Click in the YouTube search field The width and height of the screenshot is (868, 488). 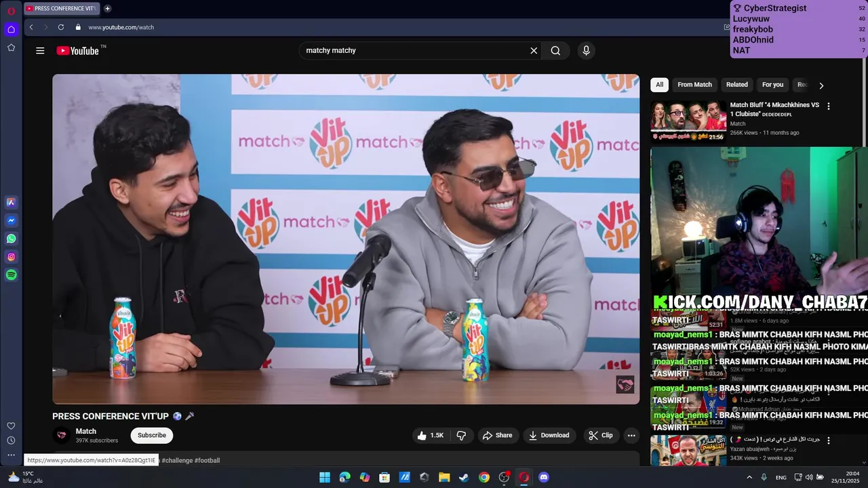point(414,51)
